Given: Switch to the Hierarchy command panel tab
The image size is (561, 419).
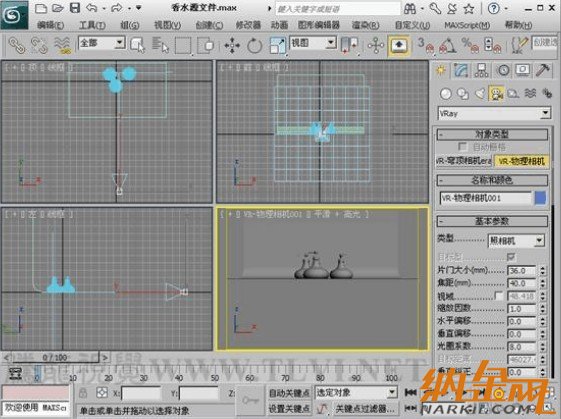Looking at the screenshot, I should (482, 70).
